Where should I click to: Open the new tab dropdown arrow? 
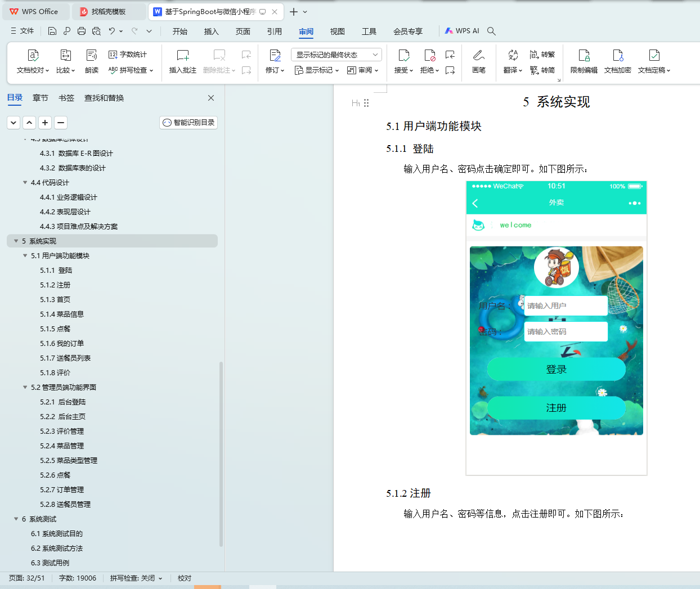click(x=305, y=12)
